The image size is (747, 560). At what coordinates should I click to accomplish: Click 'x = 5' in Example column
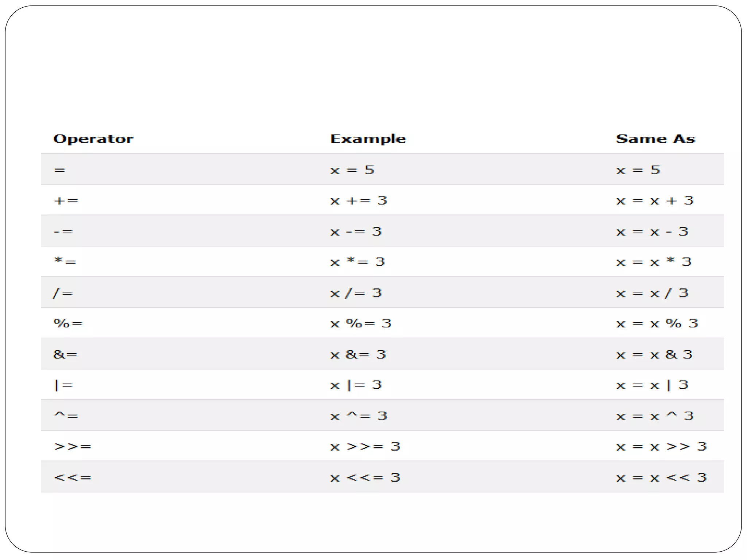[x=352, y=170]
